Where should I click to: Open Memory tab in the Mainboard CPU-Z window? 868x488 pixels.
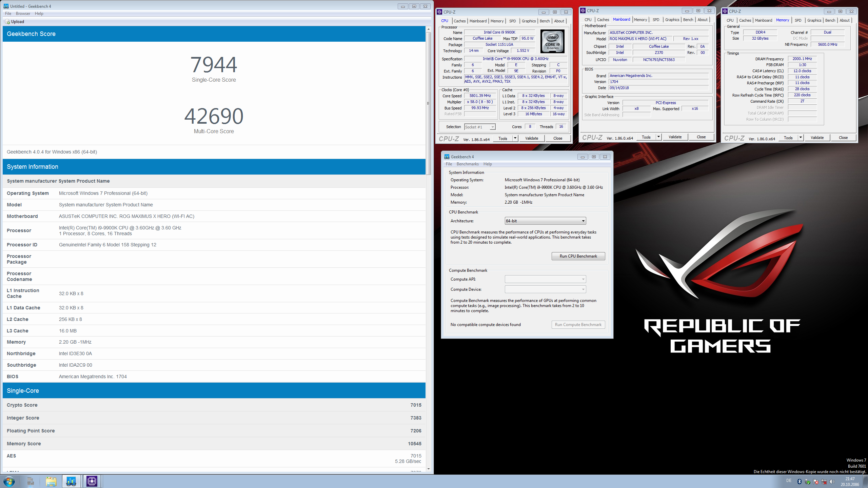640,20
